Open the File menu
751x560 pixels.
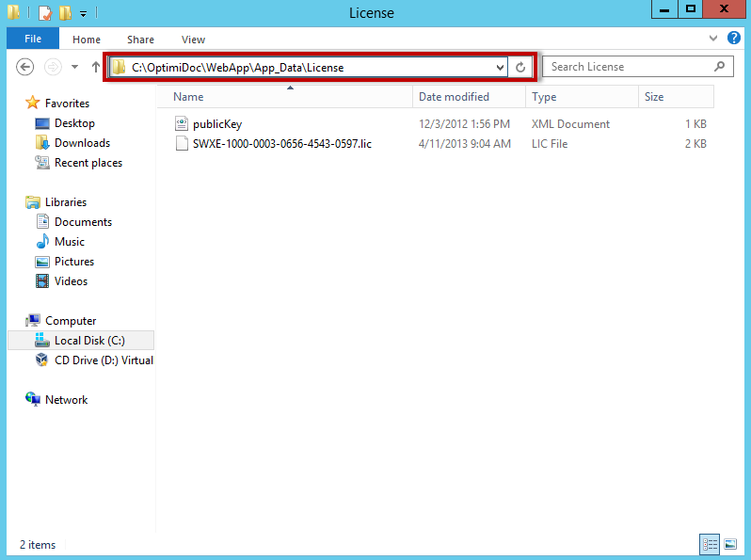[33, 39]
